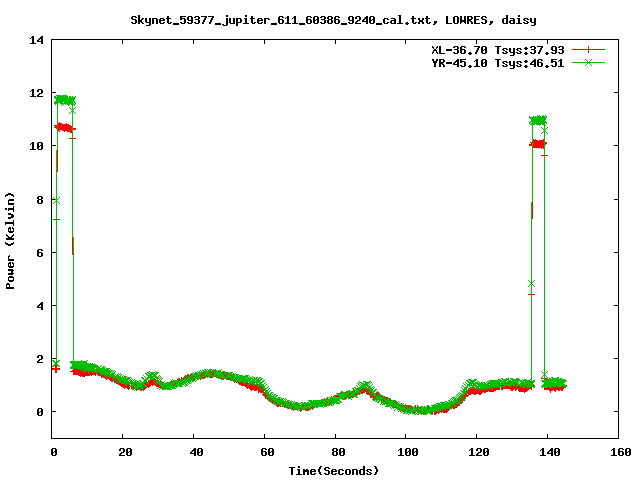The width and height of the screenshot is (640, 480).
Task: Click the green YR legend line sample
Action: click(x=588, y=62)
